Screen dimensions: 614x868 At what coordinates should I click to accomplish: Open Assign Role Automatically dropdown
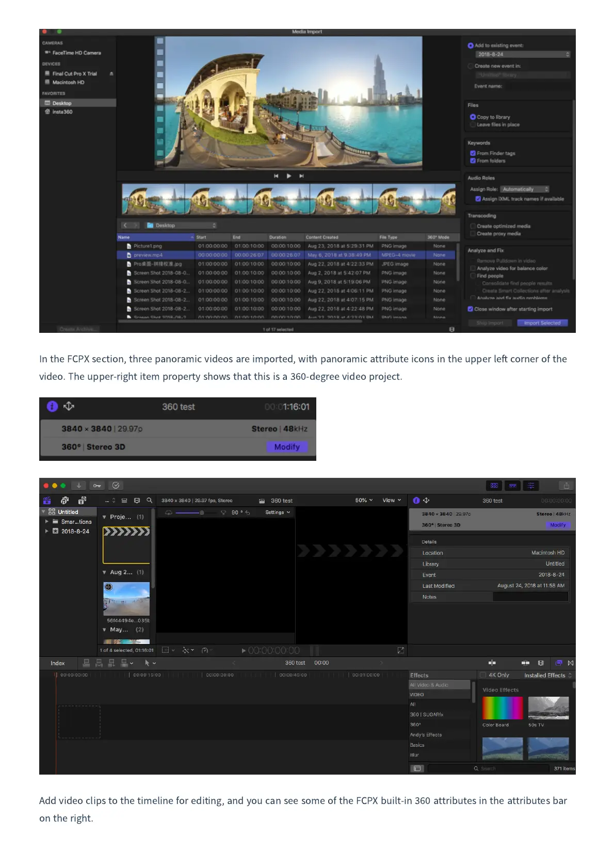526,189
